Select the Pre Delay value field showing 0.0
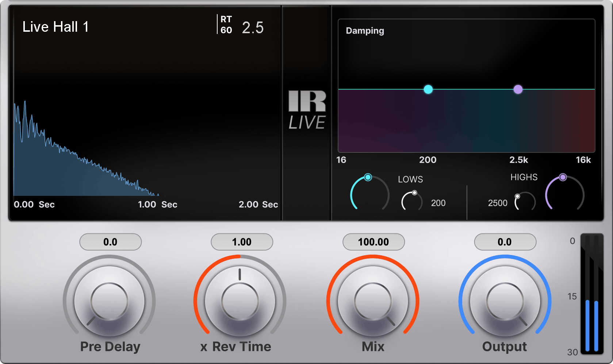Screen dimensions: 613x364 coord(110,242)
